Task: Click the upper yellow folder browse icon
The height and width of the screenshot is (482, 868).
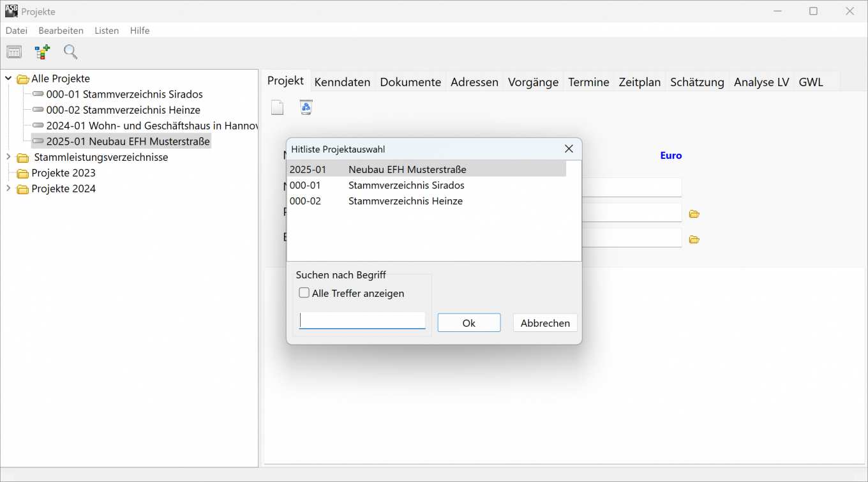Action: click(694, 214)
